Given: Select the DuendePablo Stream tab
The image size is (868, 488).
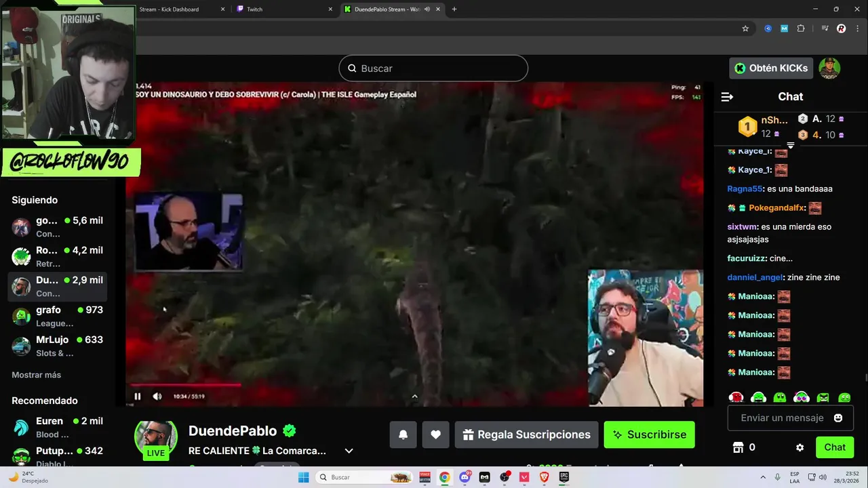Looking at the screenshot, I should tap(392, 9).
